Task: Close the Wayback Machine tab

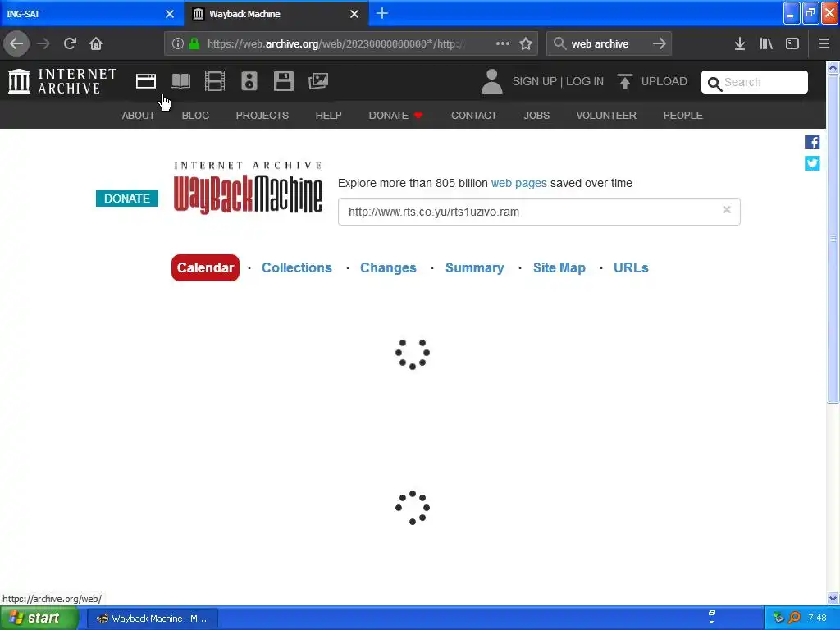Action: [x=354, y=14]
